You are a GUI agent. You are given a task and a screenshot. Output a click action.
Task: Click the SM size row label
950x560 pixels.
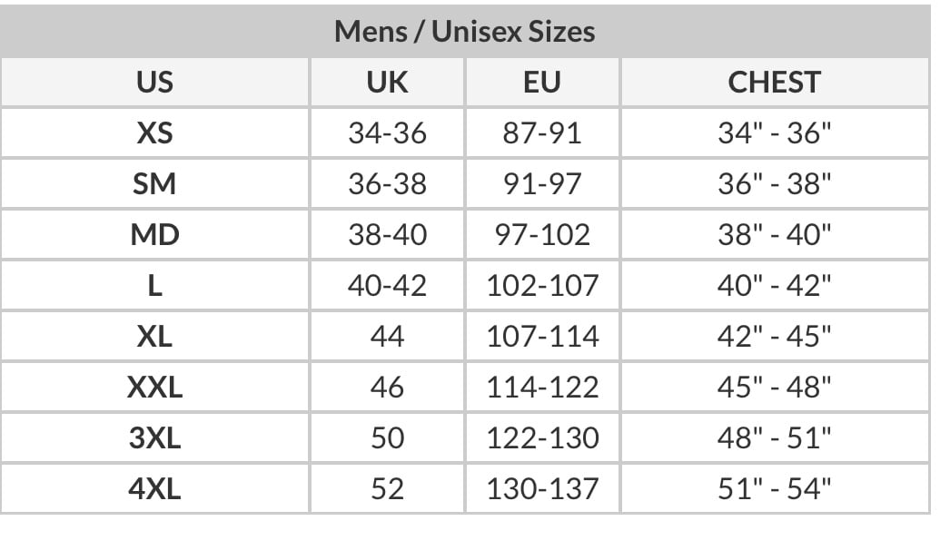154,184
